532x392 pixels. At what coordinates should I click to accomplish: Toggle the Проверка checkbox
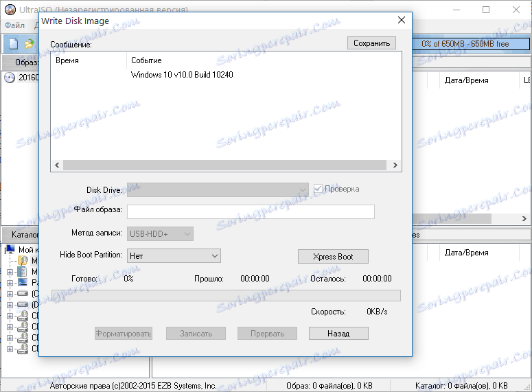tap(318, 189)
